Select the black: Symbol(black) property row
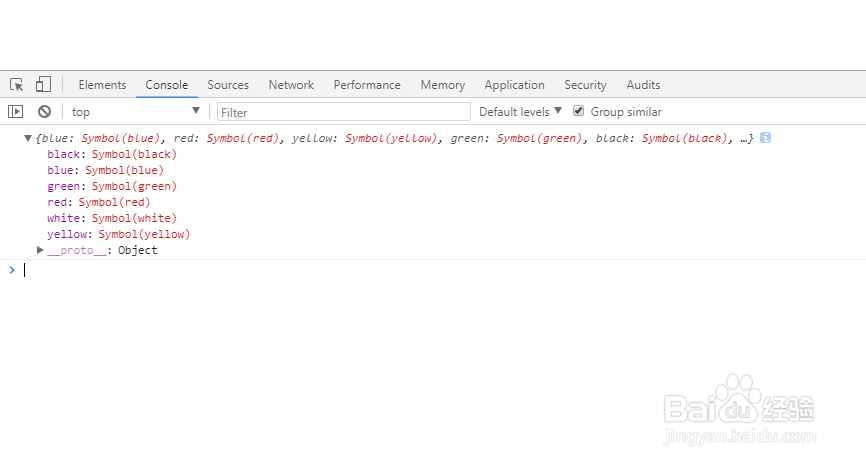The image size is (866, 466). click(112, 154)
